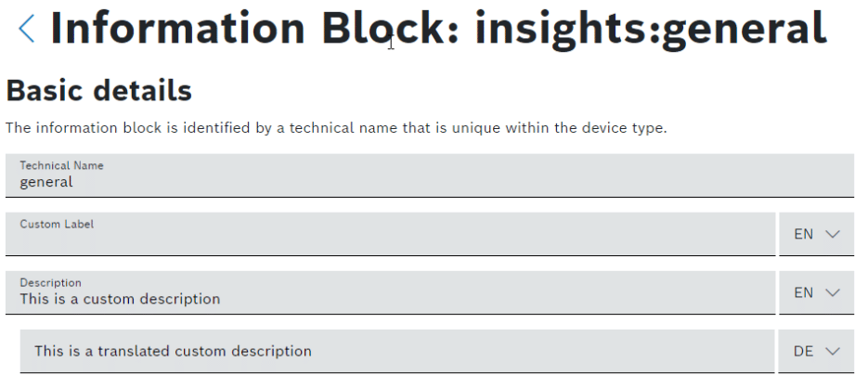Screen dimensions: 868x388
Task: Click the 'Information Block: insights:general' page title
Action: [437, 29]
